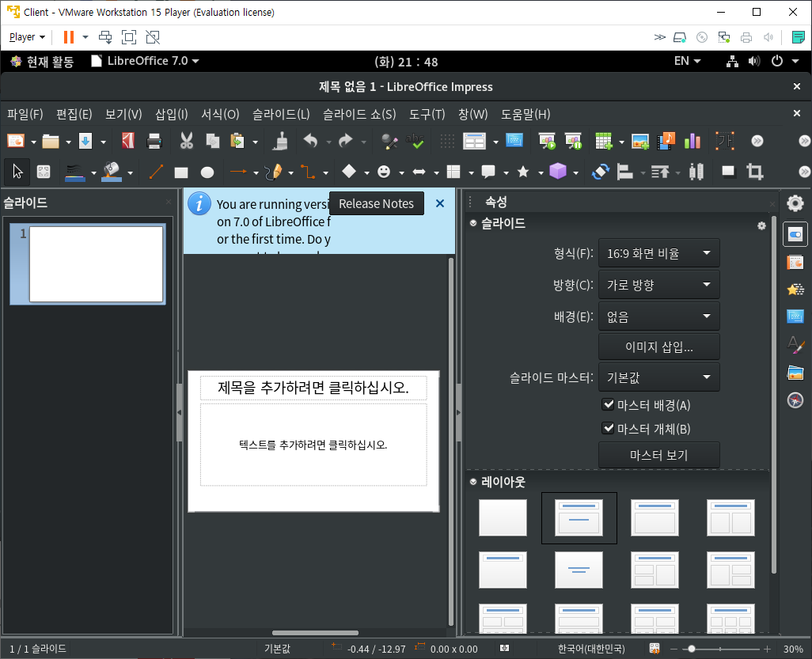Viewport: 812px width, 659px height.
Task: Select the Rectangle shape tool
Action: click(181, 172)
